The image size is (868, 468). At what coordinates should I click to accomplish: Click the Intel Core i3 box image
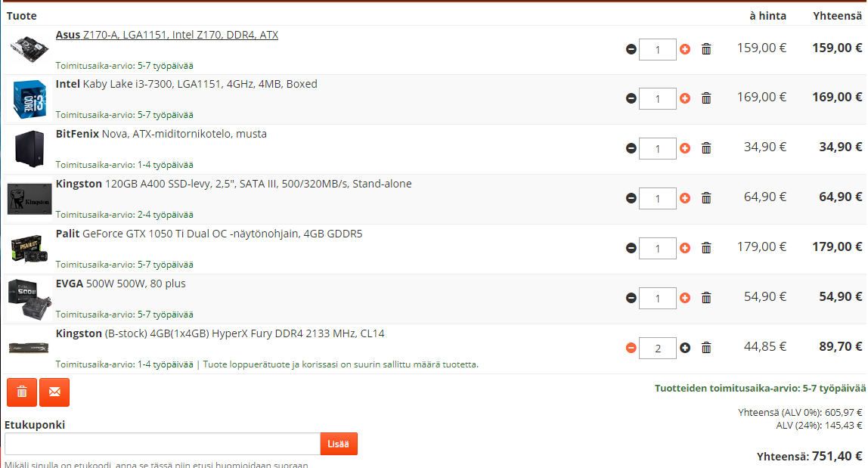pos(29,100)
